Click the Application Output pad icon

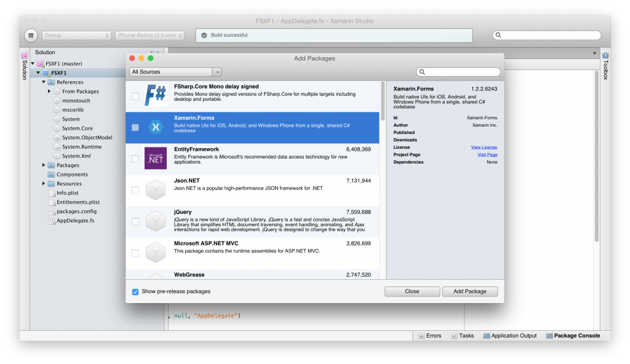487,336
